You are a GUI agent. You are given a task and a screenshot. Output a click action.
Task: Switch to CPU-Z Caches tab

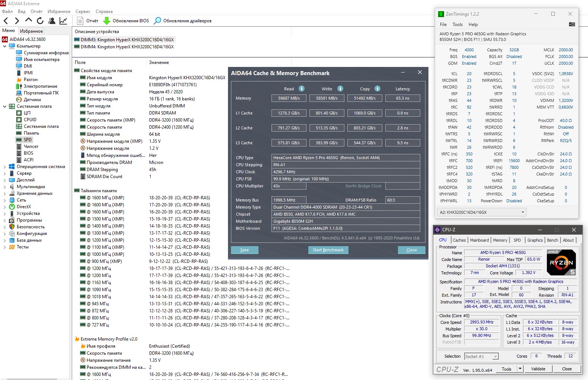459,240
